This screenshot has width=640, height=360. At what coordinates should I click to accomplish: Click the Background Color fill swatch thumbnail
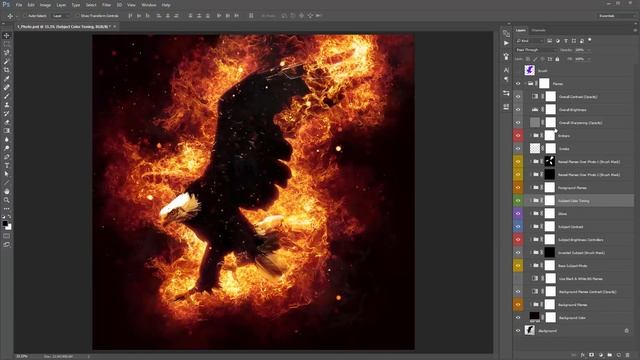534,316
